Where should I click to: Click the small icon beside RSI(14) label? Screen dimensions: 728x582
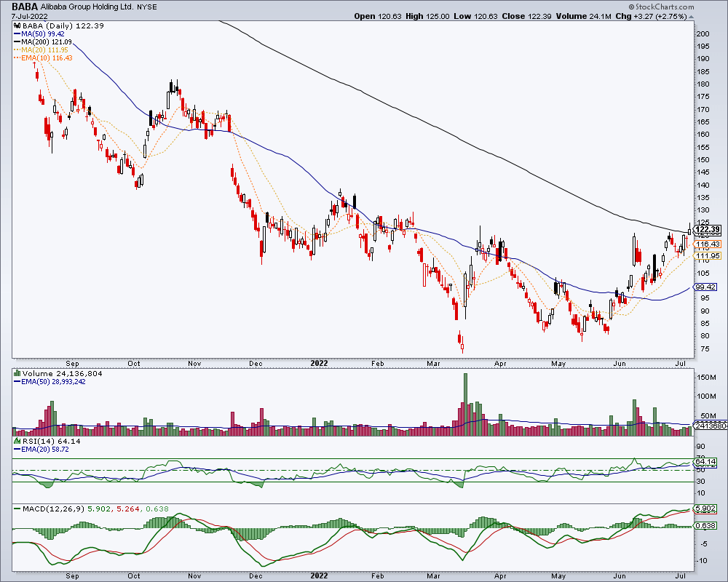pyautogui.click(x=17, y=441)
